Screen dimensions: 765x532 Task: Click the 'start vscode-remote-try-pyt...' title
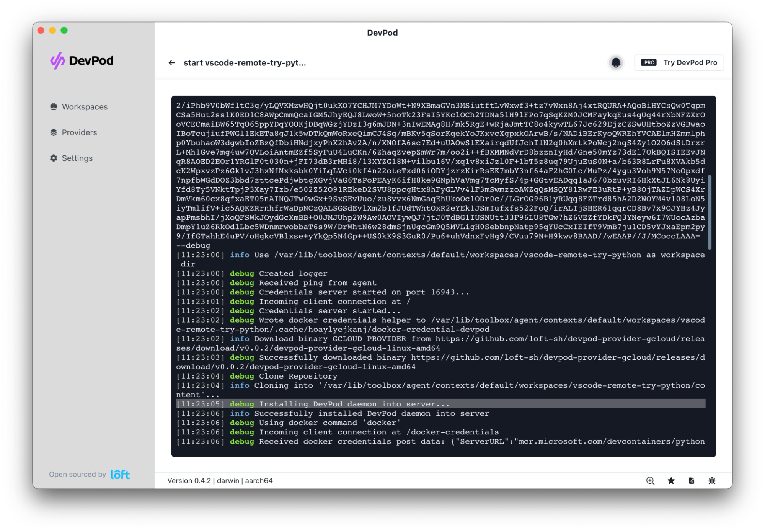[245, 63]
